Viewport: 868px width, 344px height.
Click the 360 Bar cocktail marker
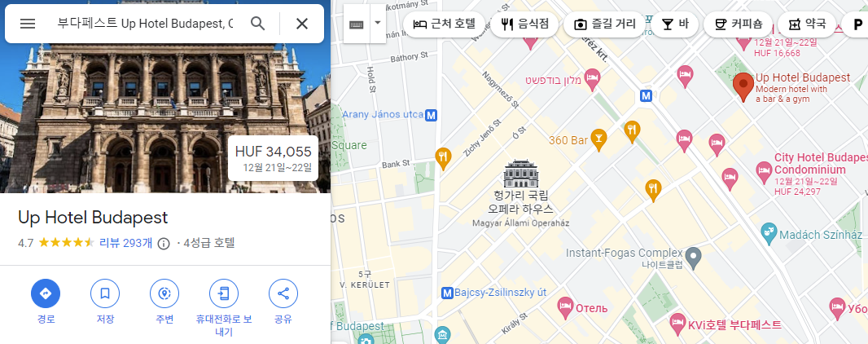tap(598, 139)
